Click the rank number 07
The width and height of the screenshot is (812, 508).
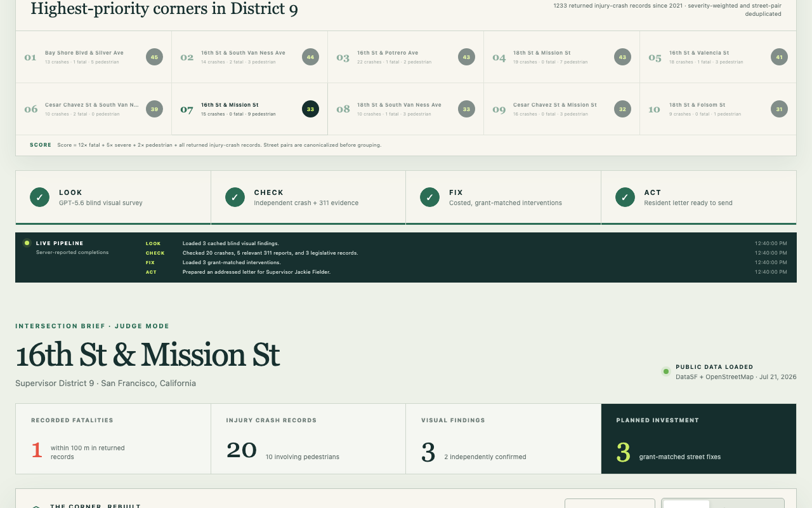pos(187,110)
